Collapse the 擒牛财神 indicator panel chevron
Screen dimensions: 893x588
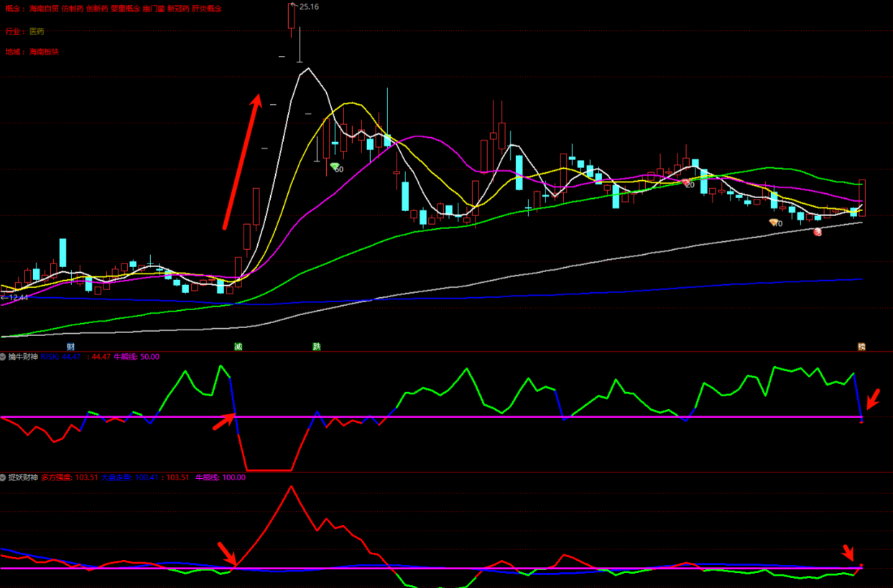click(x=4, y=357)
